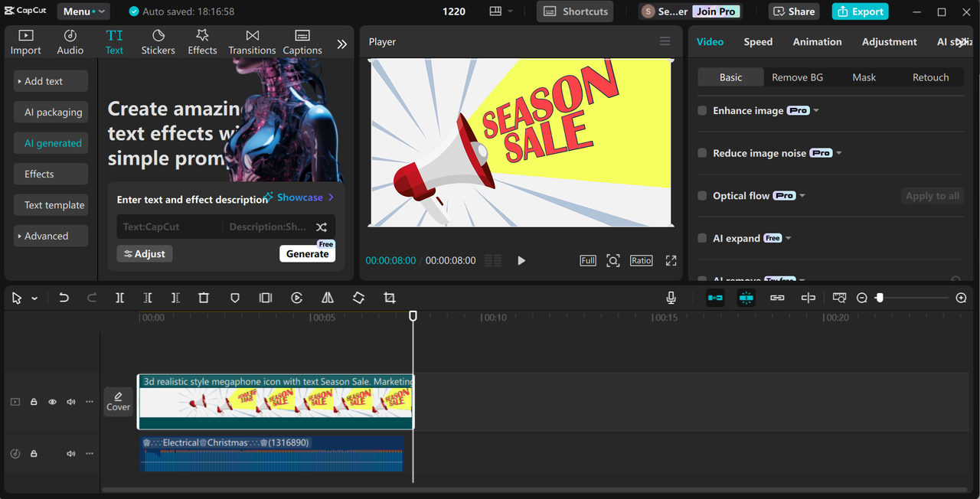Shuffle the prompt with random icon
The image size is (980, 499).
pos(322,227)
